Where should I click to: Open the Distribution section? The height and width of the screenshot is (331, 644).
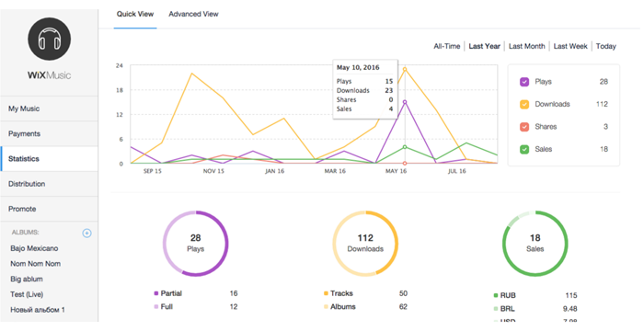pyautogui.click(x=50, y=184)
